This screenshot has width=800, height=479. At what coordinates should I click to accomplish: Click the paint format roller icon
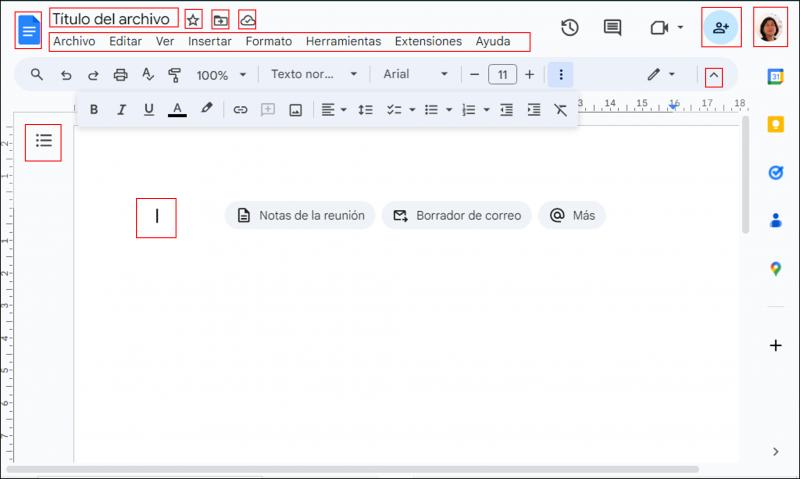[x=174, y=75]
